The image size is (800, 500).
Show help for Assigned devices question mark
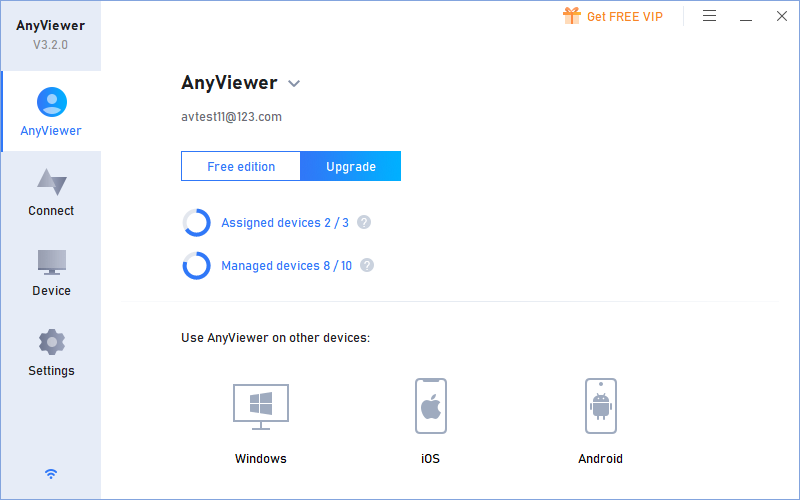tap(364, 222)
